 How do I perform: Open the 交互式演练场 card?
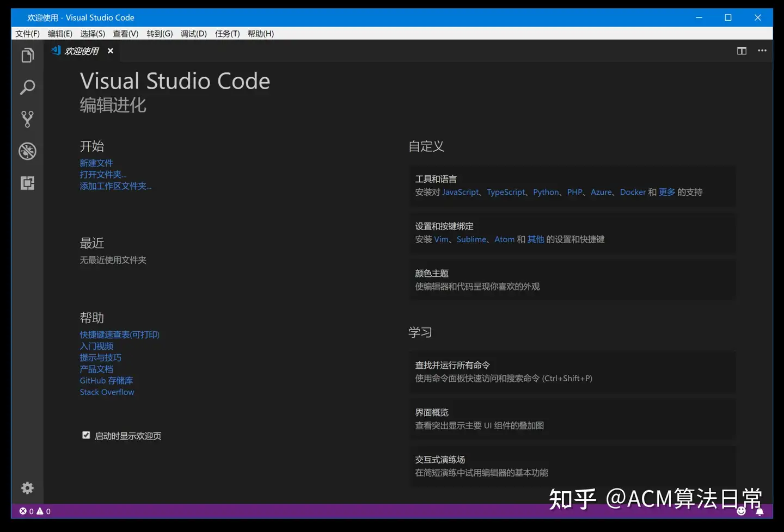[x=573, y=466]
